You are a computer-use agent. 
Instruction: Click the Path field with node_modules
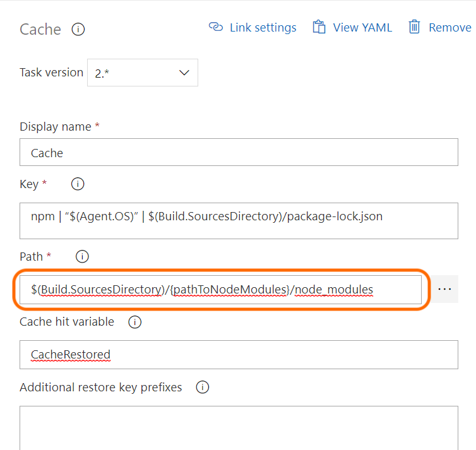click(x=220, y=290)
